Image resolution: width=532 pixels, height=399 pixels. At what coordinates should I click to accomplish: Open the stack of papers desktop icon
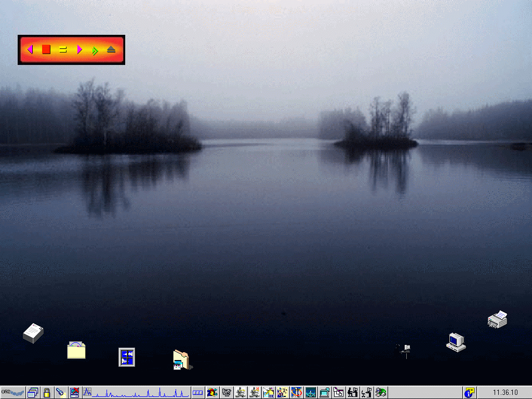(x=33, y=332)
